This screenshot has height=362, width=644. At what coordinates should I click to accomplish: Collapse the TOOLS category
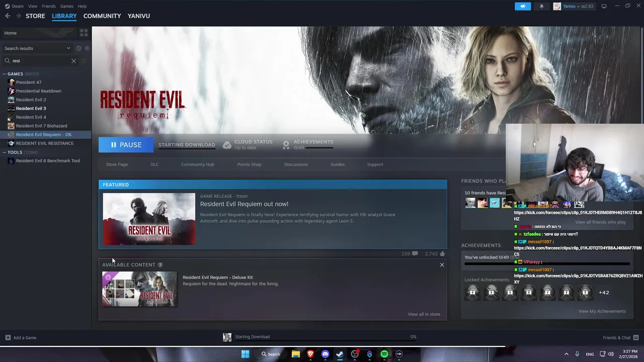[x=5, y=152]
